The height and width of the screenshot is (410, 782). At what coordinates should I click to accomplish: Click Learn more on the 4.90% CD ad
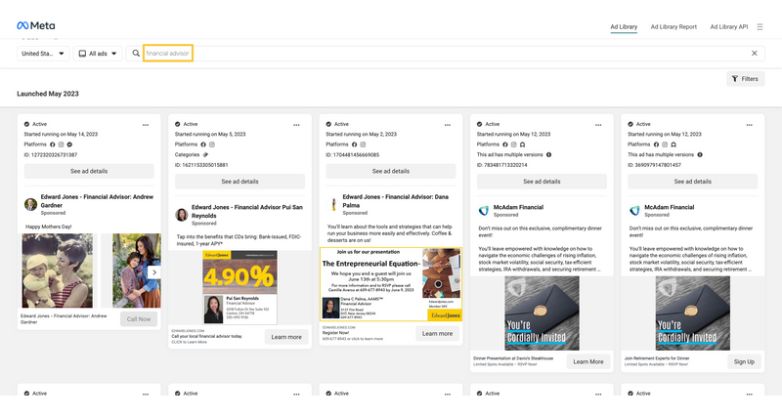tap(286, 337)
